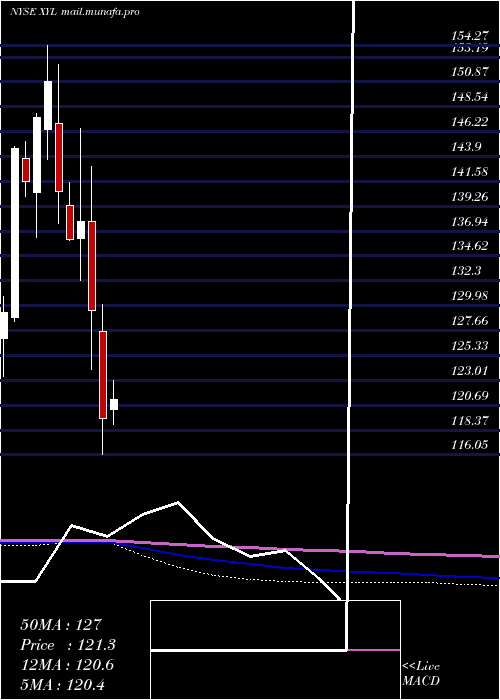Select the 132.3 price level label
Image resolution: width=500 pixels, height=700 pixels.
point(466,271)
